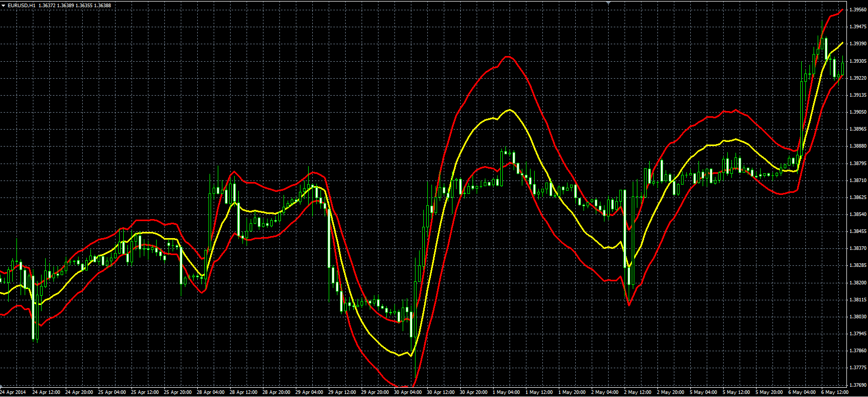Select the EURUSD,H1 chart title text
The height and width of the screenshot is (397, 868).
click(22, 5)
